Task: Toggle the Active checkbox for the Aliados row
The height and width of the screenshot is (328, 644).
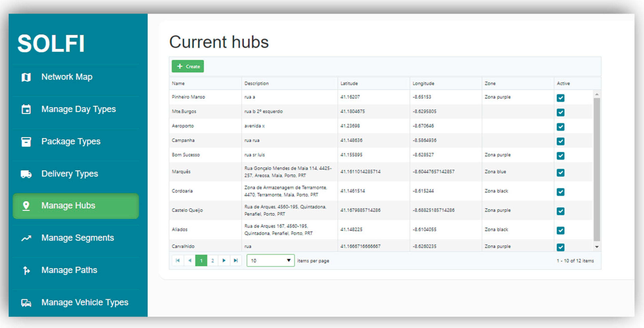Action: coord(560,230)
